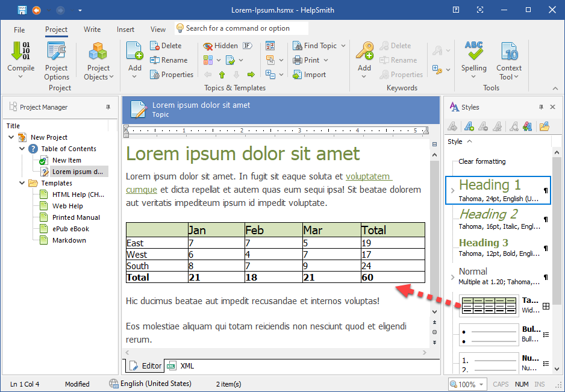Click Find Topic

tap(315, 46)
